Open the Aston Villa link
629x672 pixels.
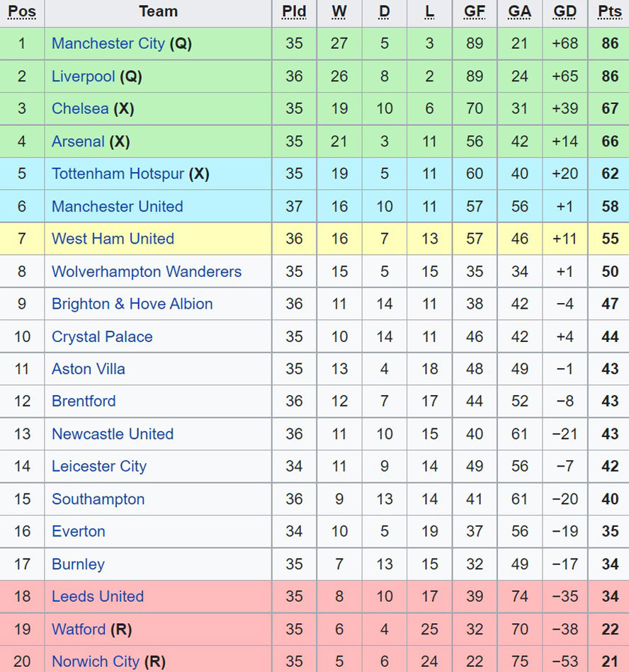[x=88, y=369]
